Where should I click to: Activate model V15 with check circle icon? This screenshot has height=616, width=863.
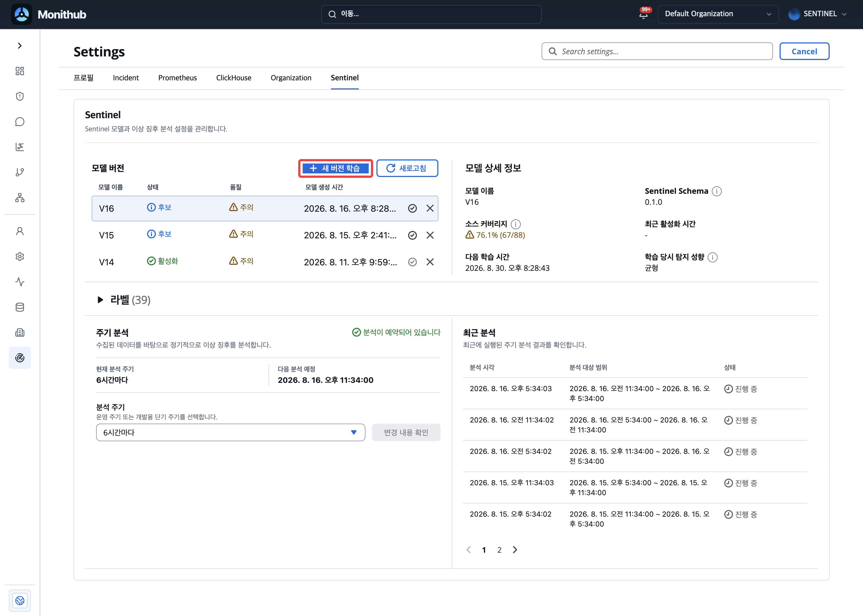click(x=412, y=235)
